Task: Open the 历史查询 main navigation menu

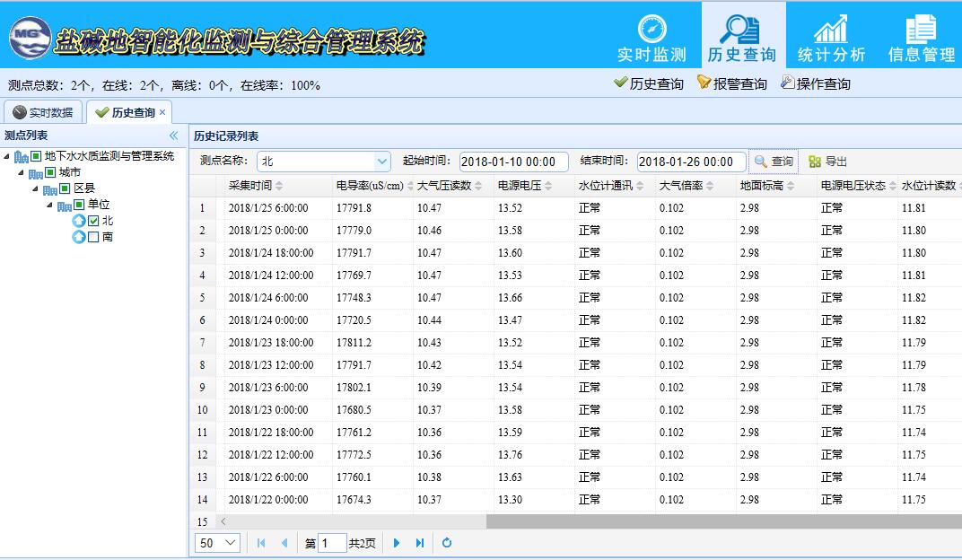Action: pyautogui.click(x=742, y=36)
